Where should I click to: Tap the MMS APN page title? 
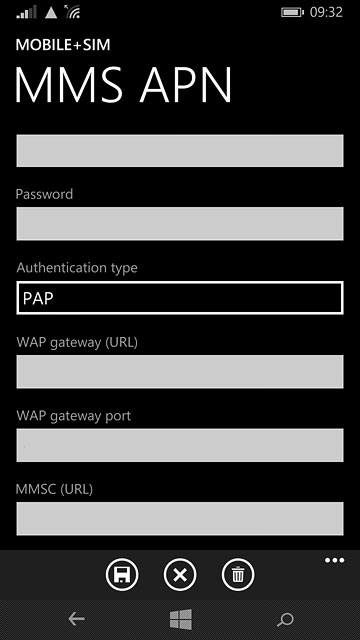pos(123,84)
